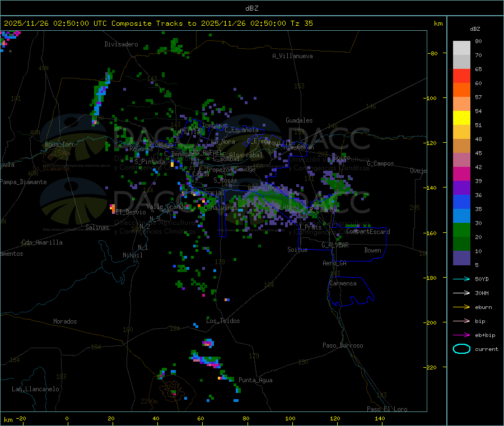Click the blue Carmensa district outline
504x426 pixels.
(x=351, y=292)
